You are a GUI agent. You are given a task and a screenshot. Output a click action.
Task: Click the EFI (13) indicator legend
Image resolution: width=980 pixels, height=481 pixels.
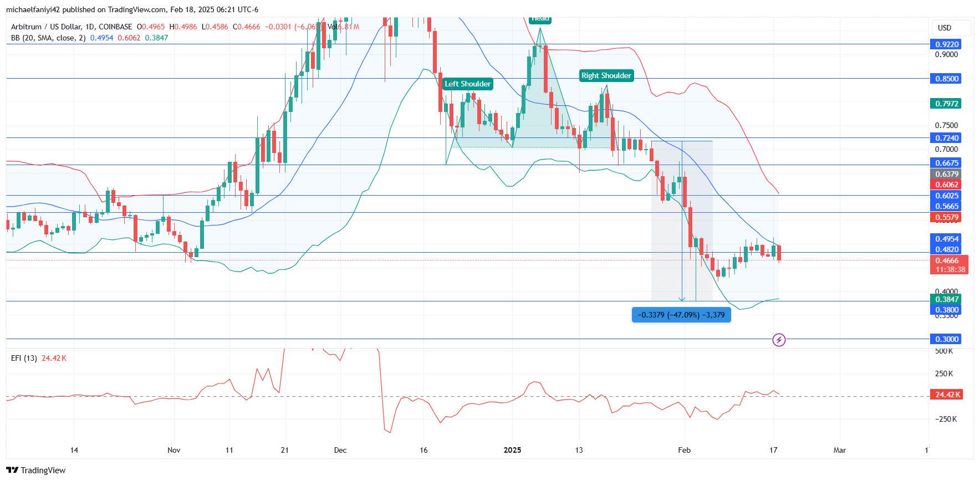pyautogui.click(x=24, y=358)
